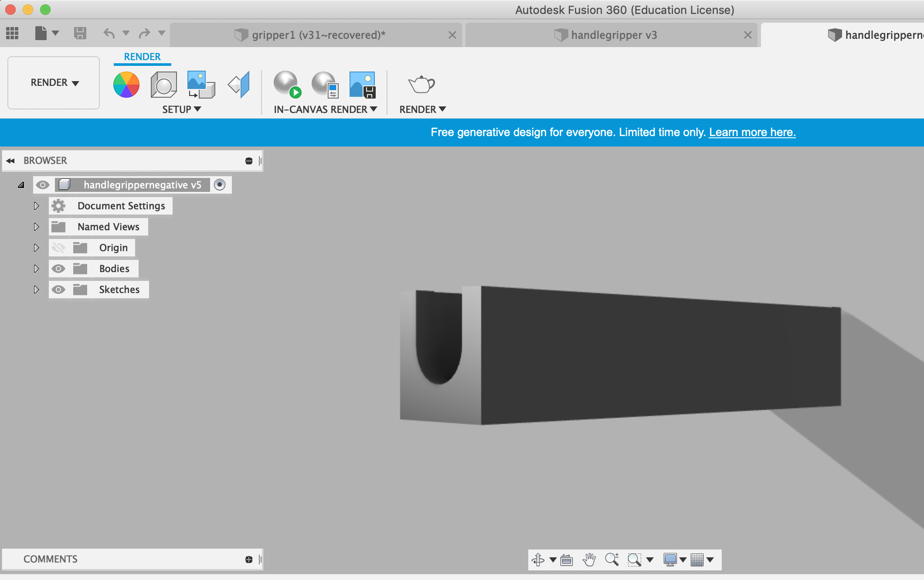924x580 pixels.
Task: Show the hidden Origin folder
Action: coord(58,248)
